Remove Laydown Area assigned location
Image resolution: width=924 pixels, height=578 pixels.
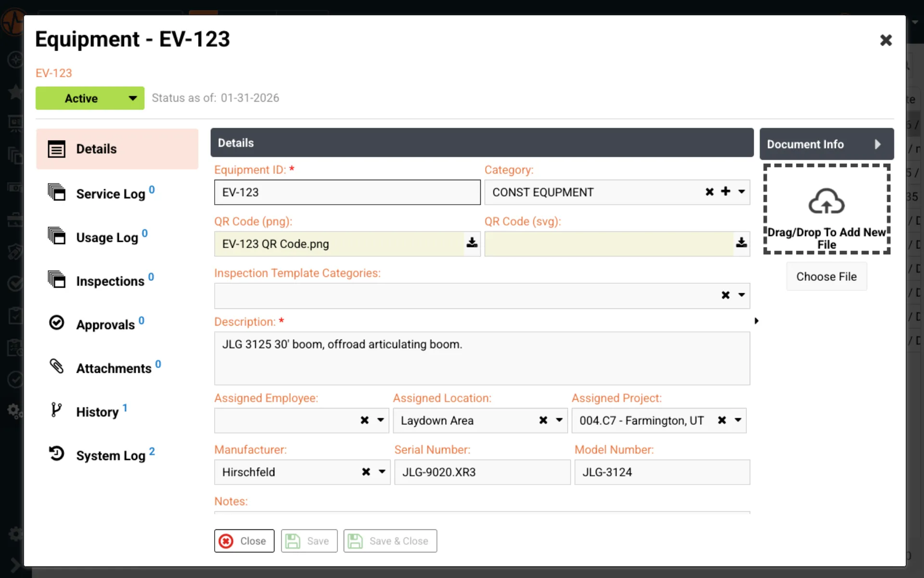click(x=543, y=420)
